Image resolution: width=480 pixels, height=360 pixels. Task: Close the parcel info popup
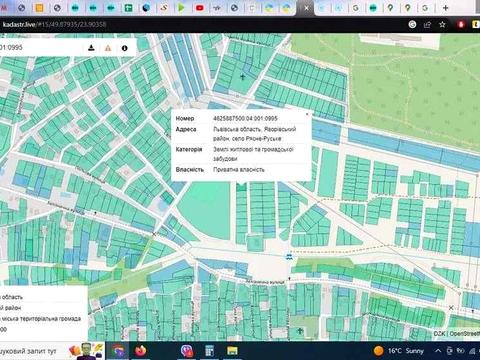click(307, 114)
